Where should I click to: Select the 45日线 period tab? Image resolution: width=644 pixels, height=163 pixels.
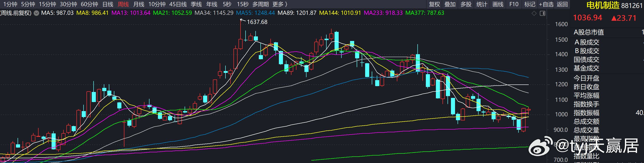point(178,4)
